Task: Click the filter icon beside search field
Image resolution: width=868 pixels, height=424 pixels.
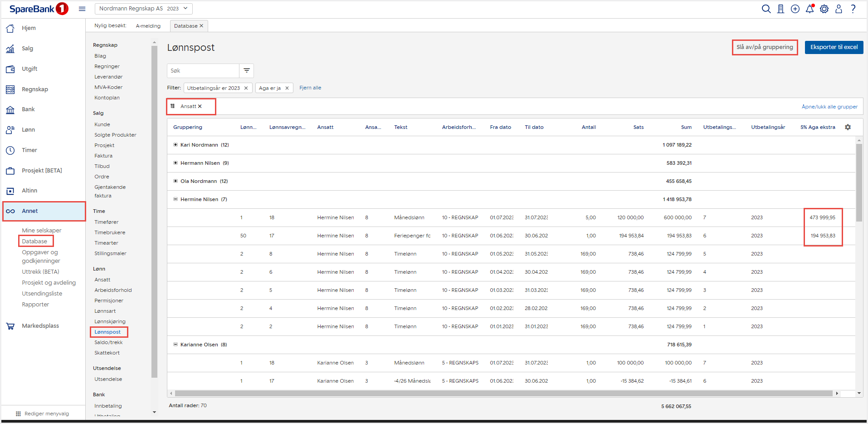Action: pyautogui.click(x=247, y=70)
